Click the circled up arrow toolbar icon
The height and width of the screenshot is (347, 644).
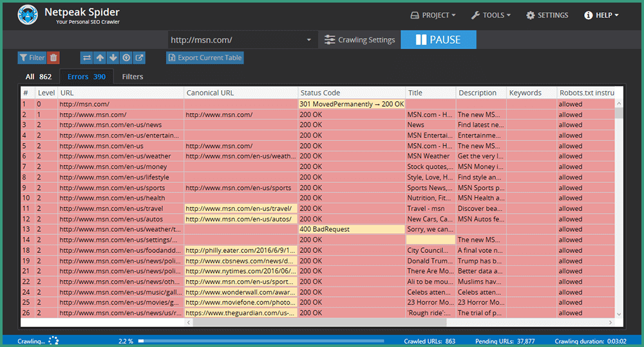[126, 58]
